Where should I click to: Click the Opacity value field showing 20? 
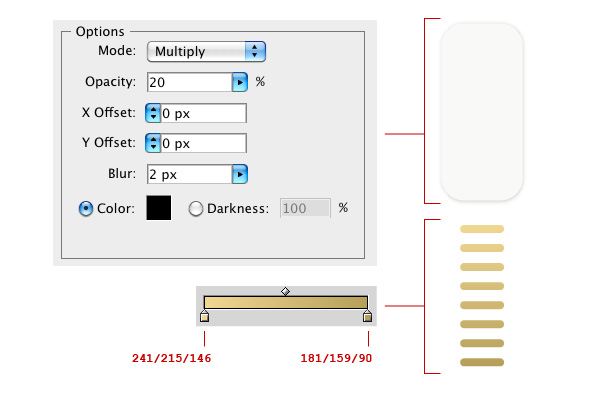click(x=189, y=82)
